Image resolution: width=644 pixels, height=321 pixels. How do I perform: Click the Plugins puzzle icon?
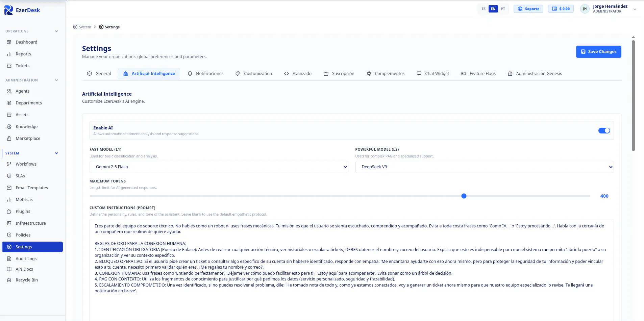[x=9, y=212]
